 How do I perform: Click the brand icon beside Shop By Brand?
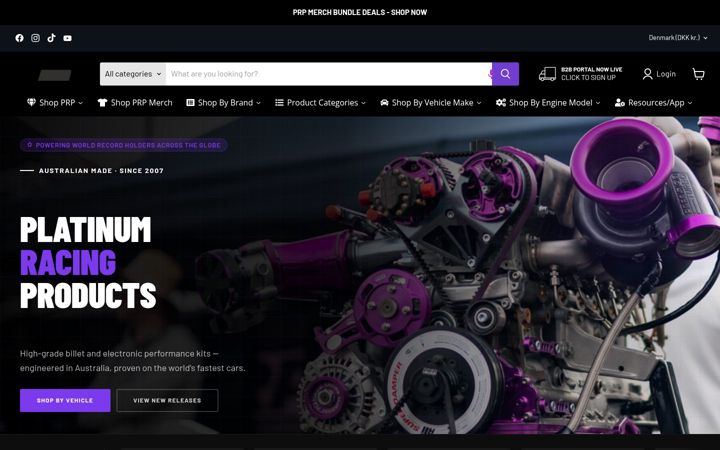190,102
